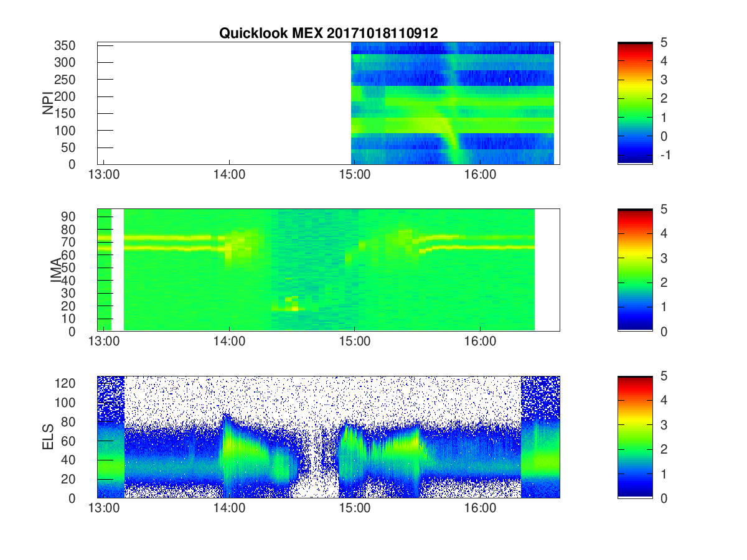Click the 16:00 tick under IMA plot

point(481,342)
